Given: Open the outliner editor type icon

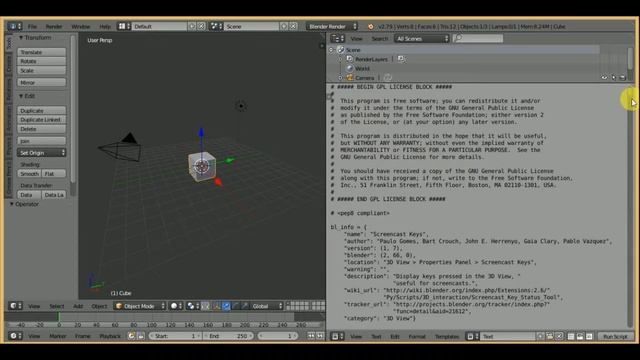Looking at the screenshot, I should coord(337,38).
